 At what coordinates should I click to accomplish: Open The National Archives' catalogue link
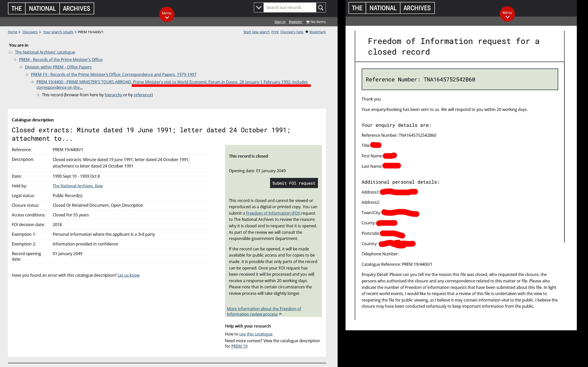click(45, 52)
